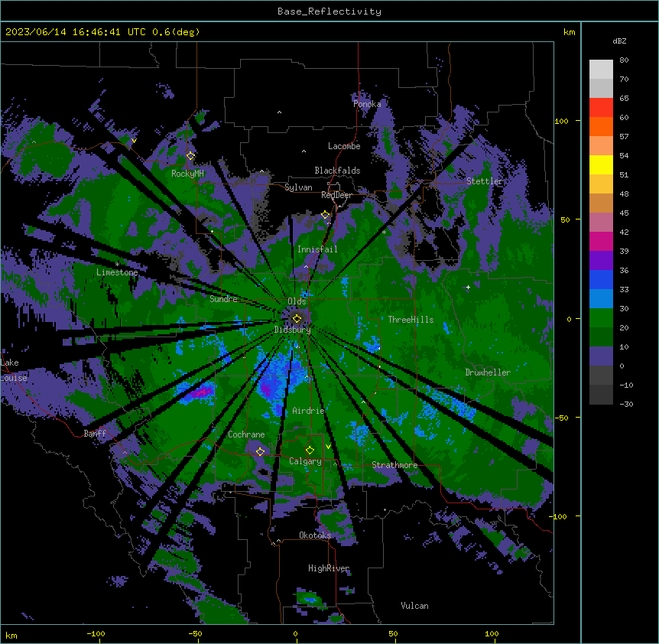Pick the pink swatch between 45 and 42 dBZ
The width and height of the screenshot is (659, 644).
click(601, 222)
